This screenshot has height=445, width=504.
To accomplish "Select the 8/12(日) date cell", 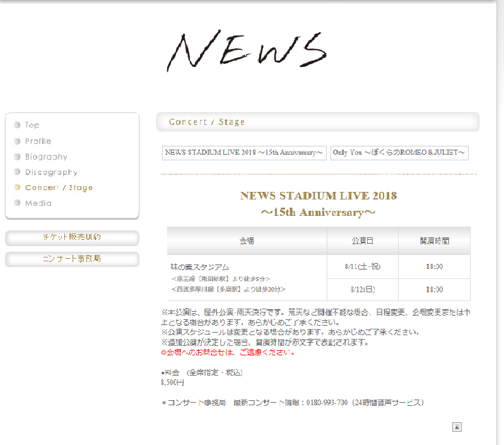I will click(x=362, y=289).
